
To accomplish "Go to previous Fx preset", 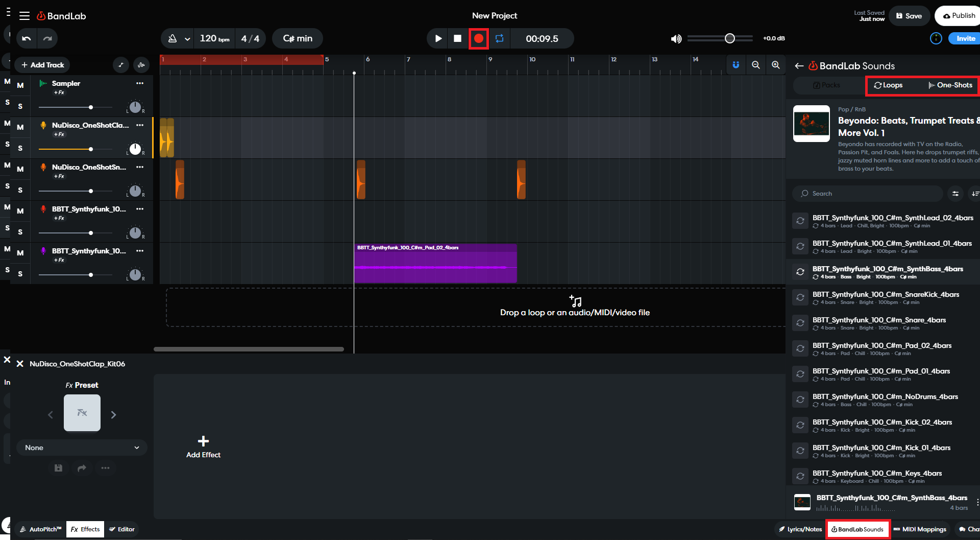I will click(50, 415).
